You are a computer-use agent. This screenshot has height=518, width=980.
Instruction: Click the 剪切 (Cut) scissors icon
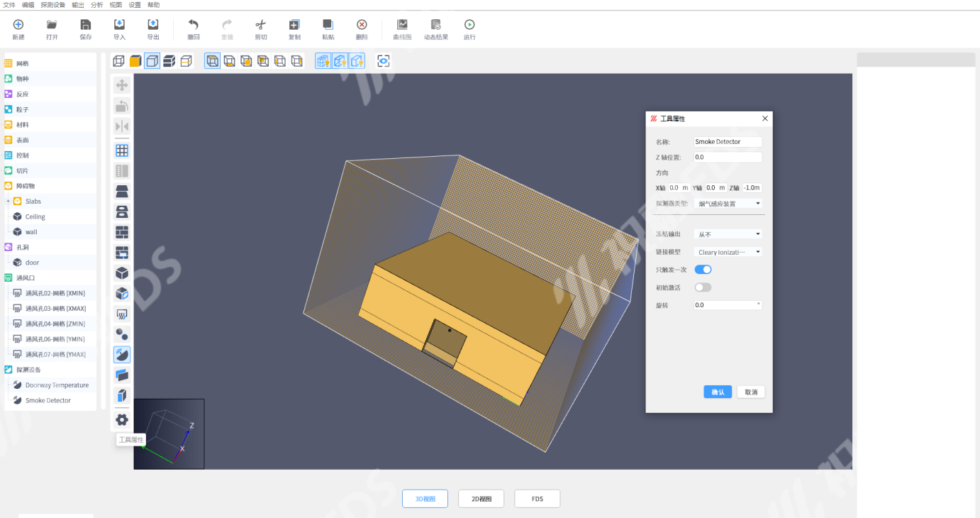point(261,25)
